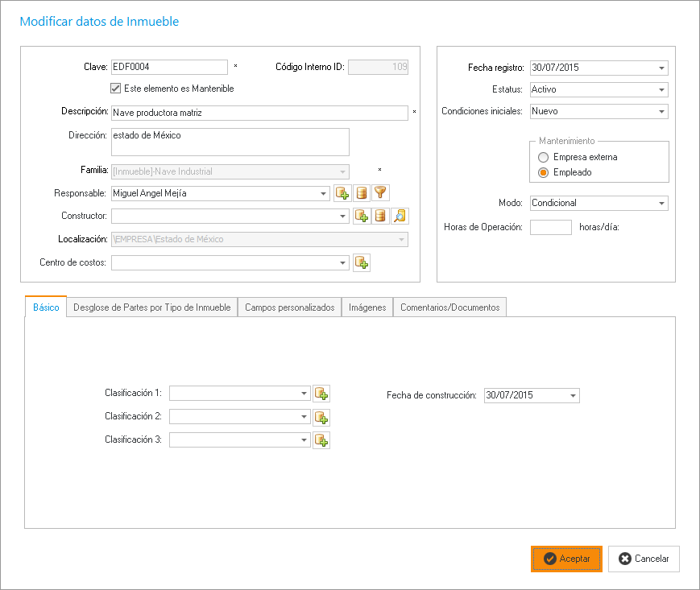
Task: Click the funnel filter icon beside Responsable
Action: (x=381, y=193)
